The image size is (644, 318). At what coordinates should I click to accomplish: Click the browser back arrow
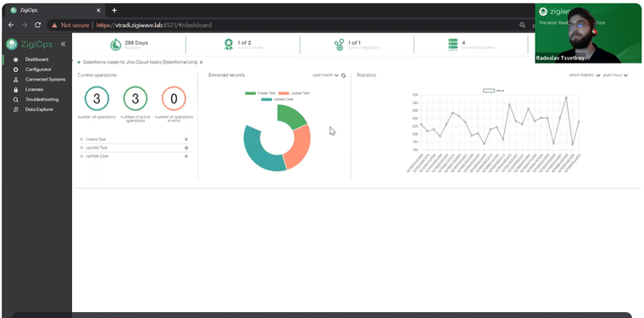11,25
